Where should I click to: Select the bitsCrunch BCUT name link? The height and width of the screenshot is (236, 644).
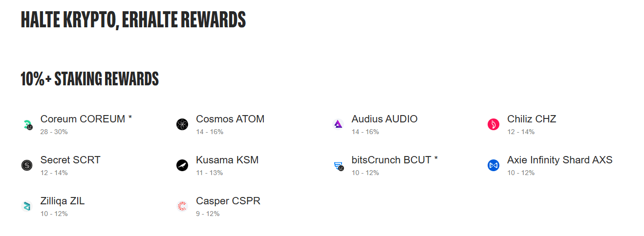tap(394, 160)
